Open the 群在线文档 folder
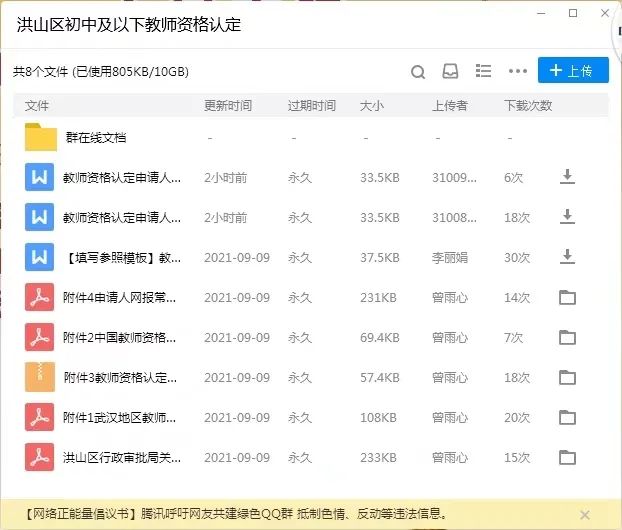The height and width of the screenshot is (530, 622). (x=95, y=137)
